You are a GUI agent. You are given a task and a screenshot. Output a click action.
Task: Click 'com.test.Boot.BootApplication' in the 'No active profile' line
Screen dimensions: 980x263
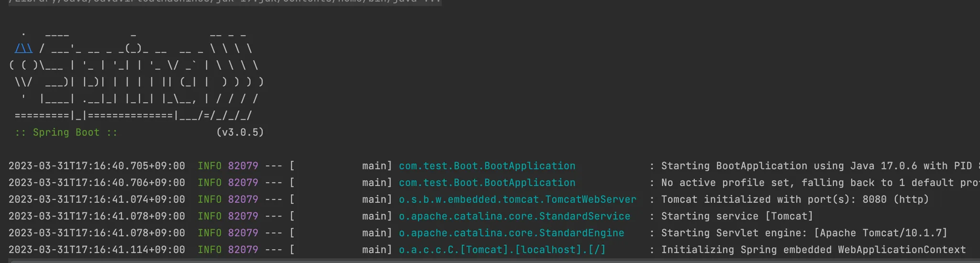[487, 183]
